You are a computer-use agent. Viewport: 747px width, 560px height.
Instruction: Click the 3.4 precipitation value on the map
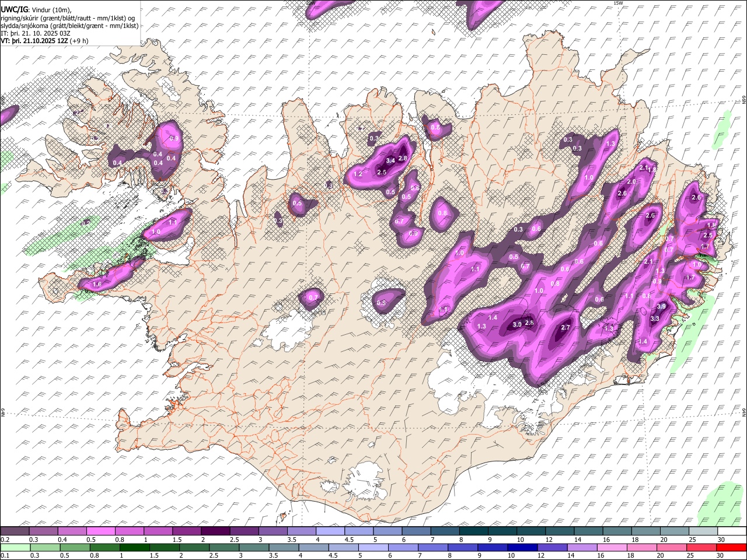coord(391,160)
